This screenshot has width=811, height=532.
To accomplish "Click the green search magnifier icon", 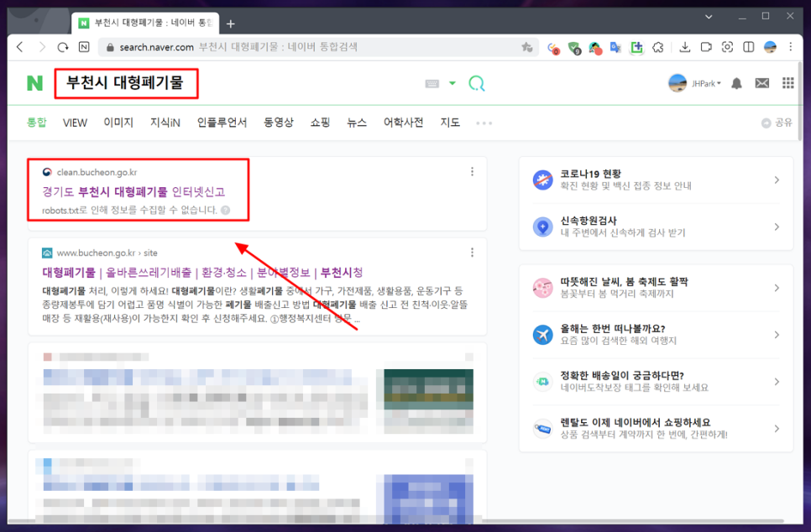I will point(476,83).
